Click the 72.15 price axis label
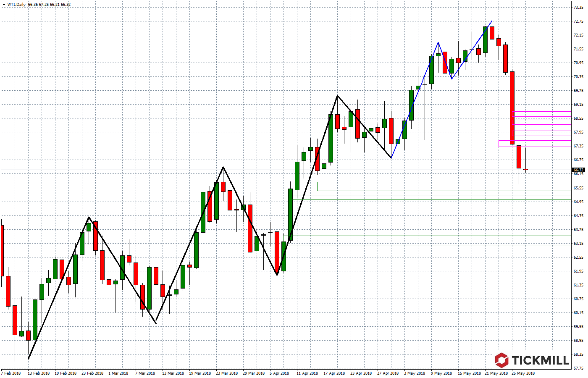Viewport: 588px width, 378px height. (578, 35)
